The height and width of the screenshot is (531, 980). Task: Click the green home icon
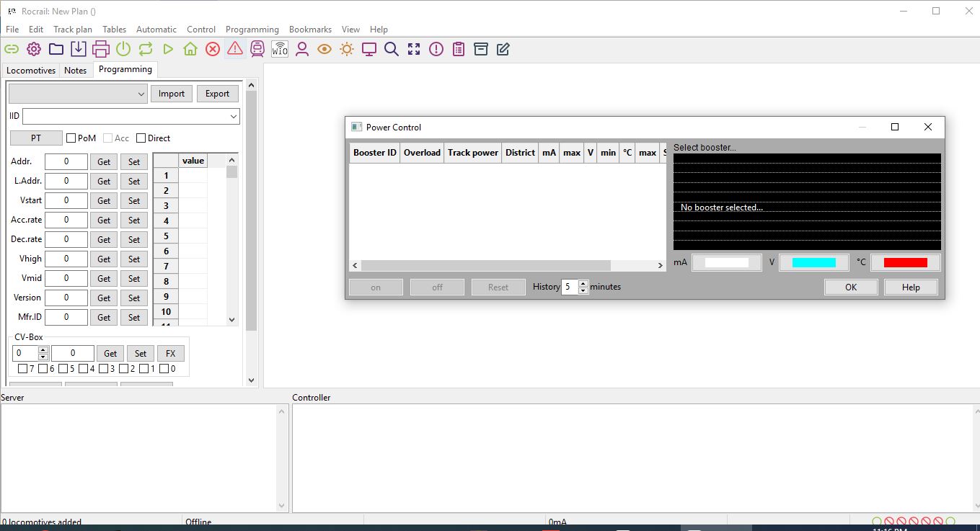pyautogui.click(x=190, y=49)
